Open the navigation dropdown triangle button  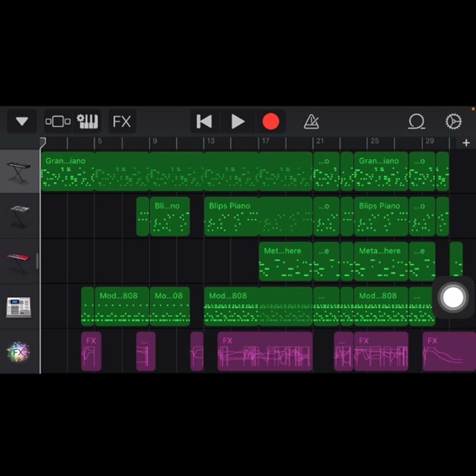22,121
